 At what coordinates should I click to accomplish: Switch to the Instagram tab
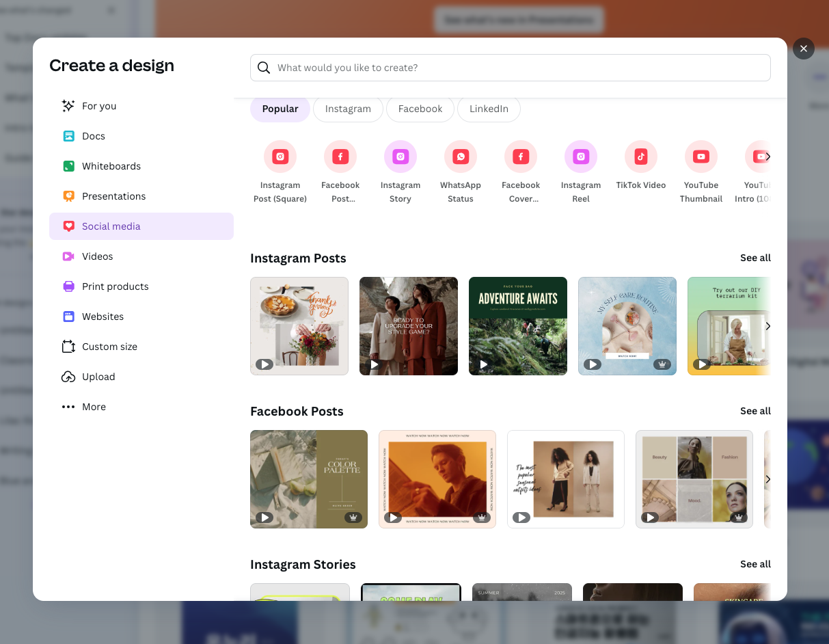[348, 109]
